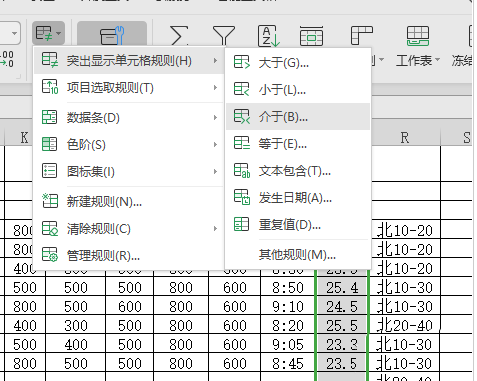This screenshot has height=381, width=477.
Task: Select the 北20-40 cell in the 25.5 row
Action: (405, 325)
